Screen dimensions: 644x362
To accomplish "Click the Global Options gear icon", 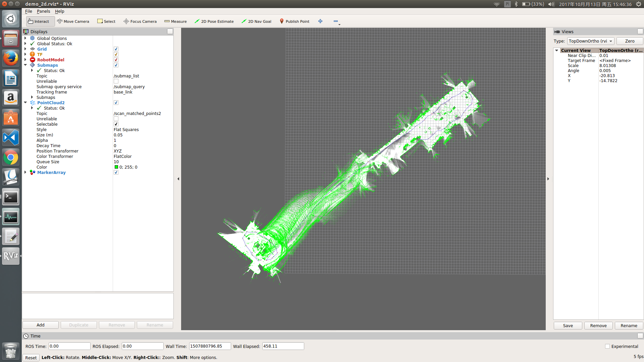I will pyautogui.click(x=33, y=38).
